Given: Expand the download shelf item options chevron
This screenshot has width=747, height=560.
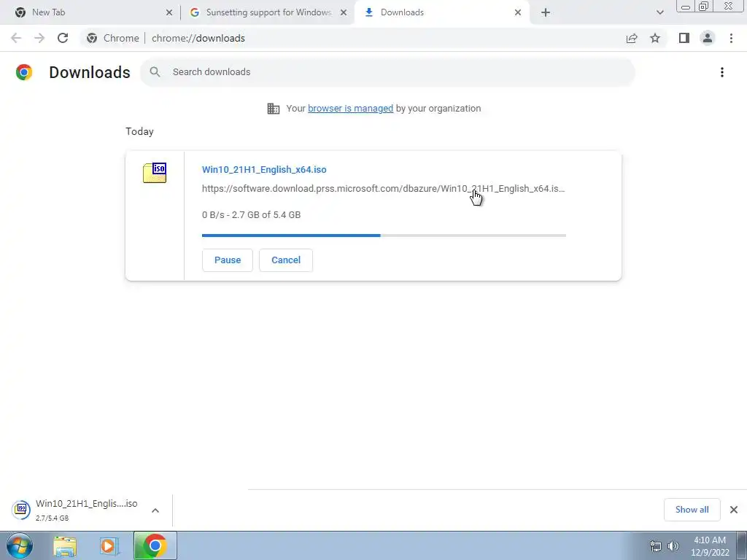Looking at the screenshot, I should click(155, 510).
